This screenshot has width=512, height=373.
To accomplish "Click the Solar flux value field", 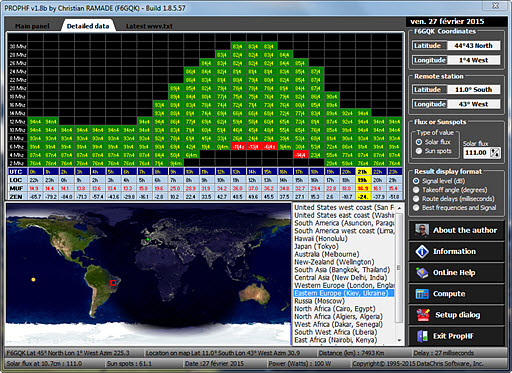I will coord(477,153).
